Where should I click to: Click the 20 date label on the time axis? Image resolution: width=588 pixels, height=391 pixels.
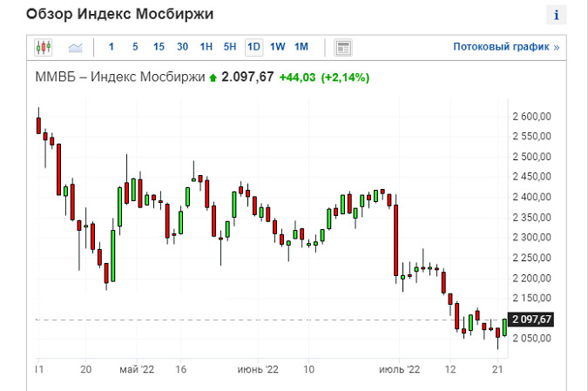[86, 369]
